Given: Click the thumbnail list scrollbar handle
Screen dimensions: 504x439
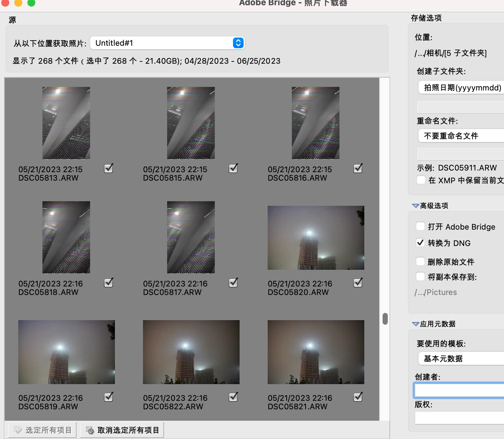Looking at the screenshot, I should pos(385,319).
